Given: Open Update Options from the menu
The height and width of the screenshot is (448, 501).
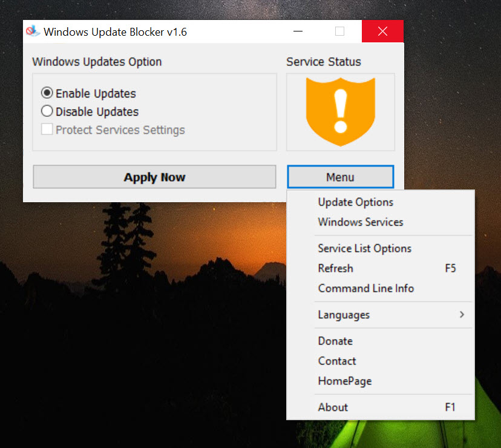Looking at the screenshot, I should click(x=381, y=202).
